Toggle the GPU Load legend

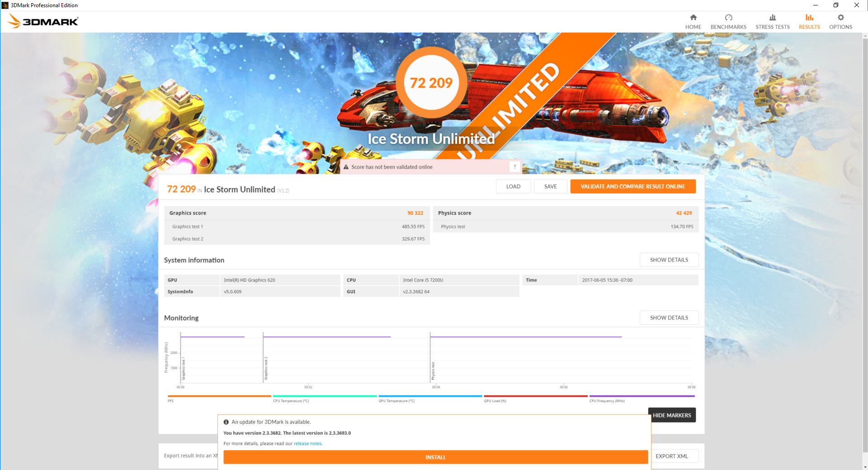536,398
